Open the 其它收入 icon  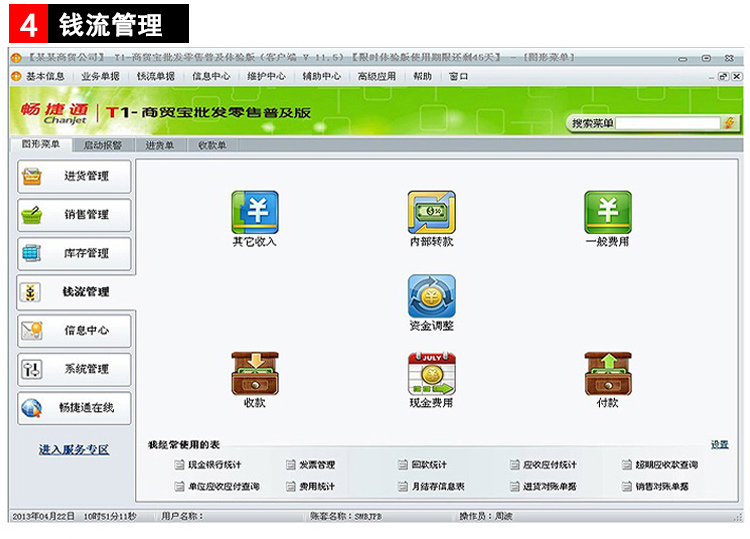(254, 212)
